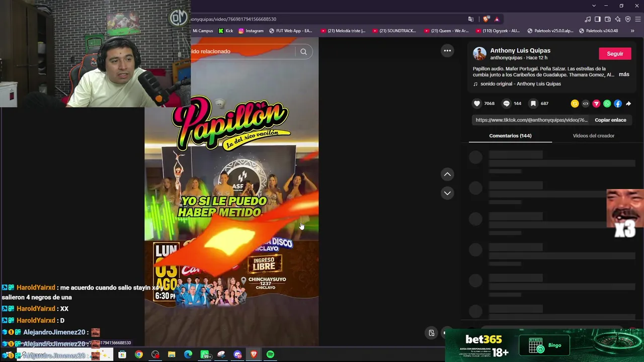Open the Queen - We Ar... bookmark
This screenshot has width=644, height=362.
point(446,31)
